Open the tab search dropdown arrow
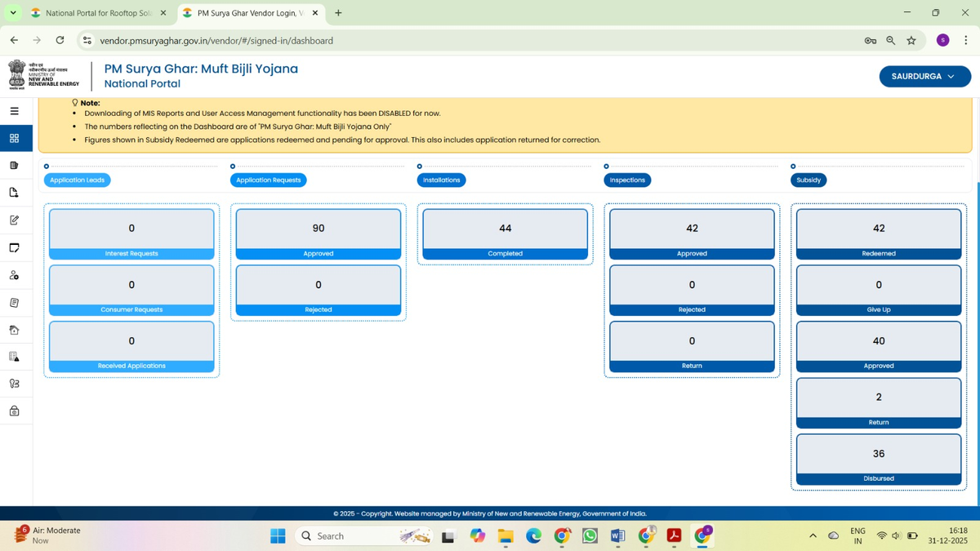Image resolution: width=980 pixels, height=551 pixels. point(13,13)
